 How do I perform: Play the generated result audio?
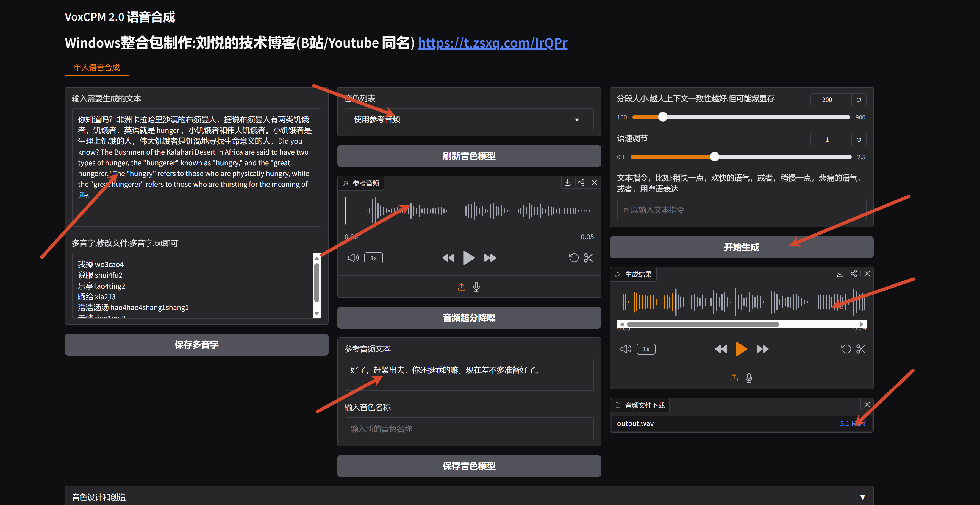coord(741,349)
